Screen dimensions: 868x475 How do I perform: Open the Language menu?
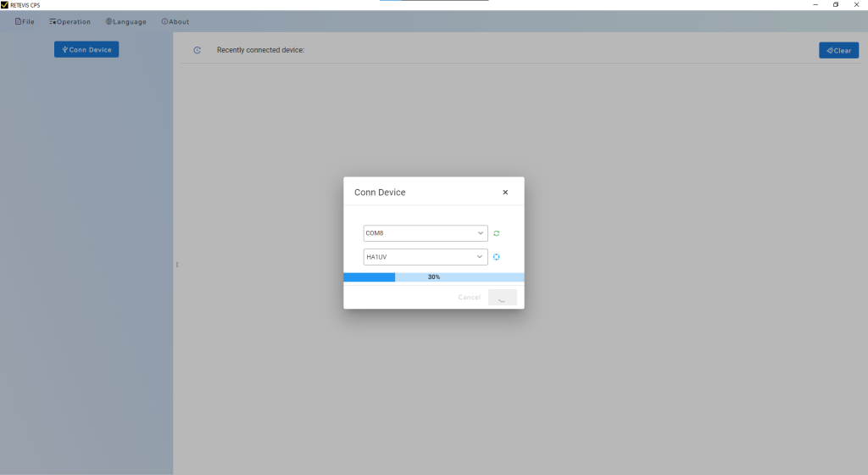point(125,21)
